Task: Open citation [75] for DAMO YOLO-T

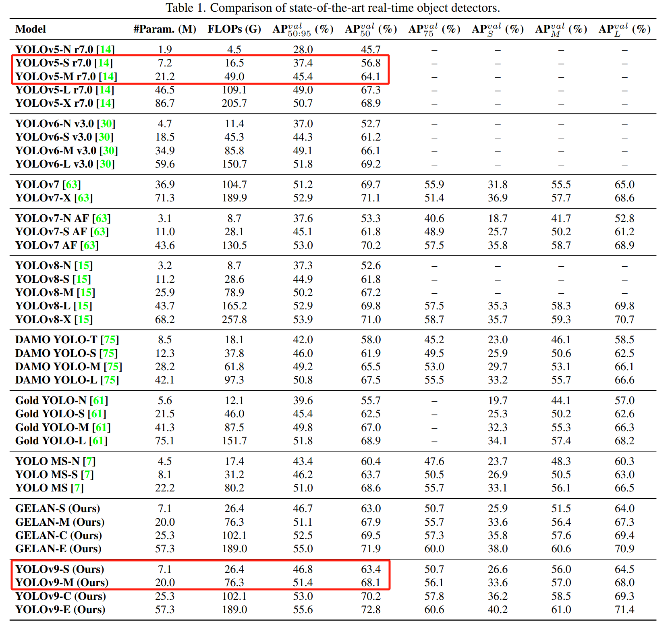Action: [x=110, y=339]
